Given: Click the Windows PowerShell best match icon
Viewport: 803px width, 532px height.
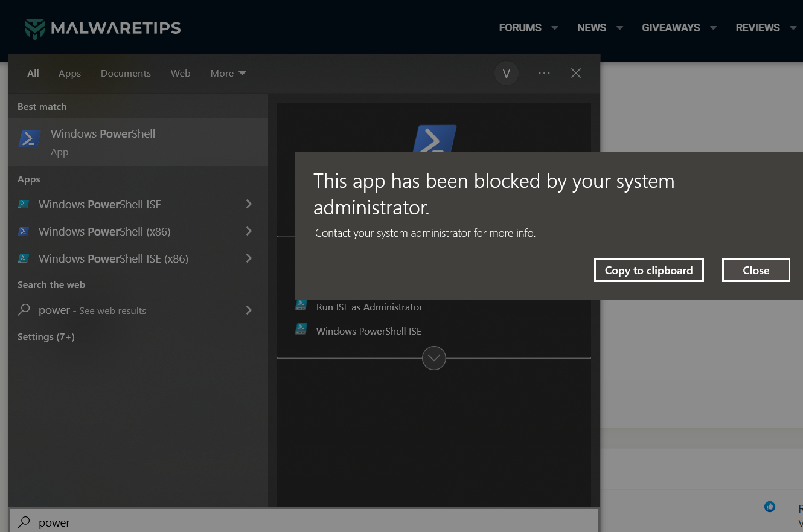Looking at the screenshot, I should (30, 139).
